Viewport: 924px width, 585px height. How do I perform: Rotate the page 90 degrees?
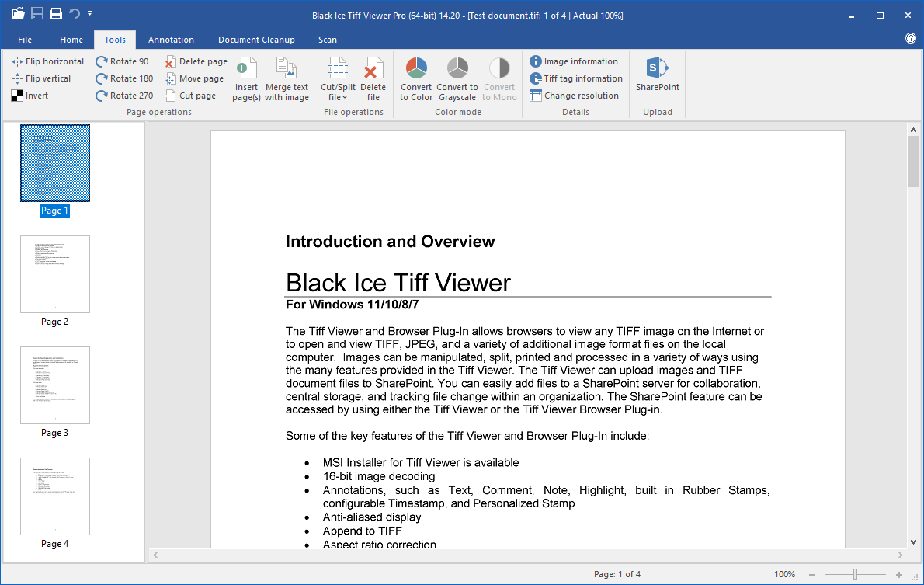point(122,61)
